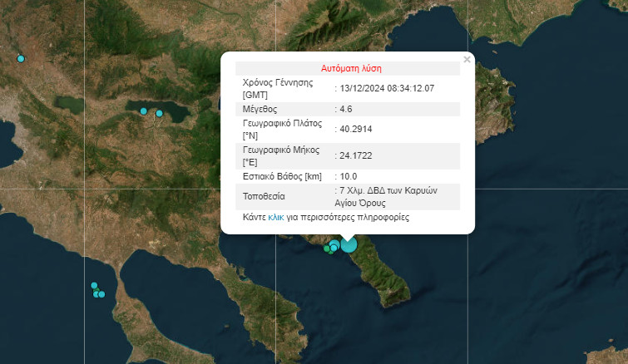Close the earthquake info popup

[467, 59]
